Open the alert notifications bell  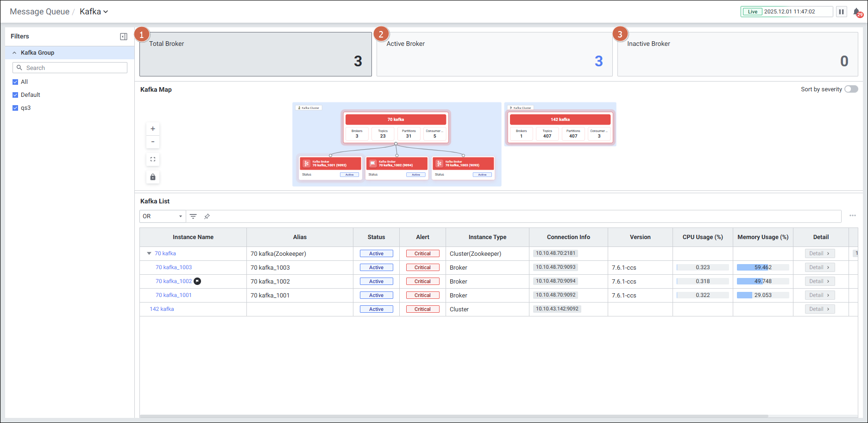[857, 12]
